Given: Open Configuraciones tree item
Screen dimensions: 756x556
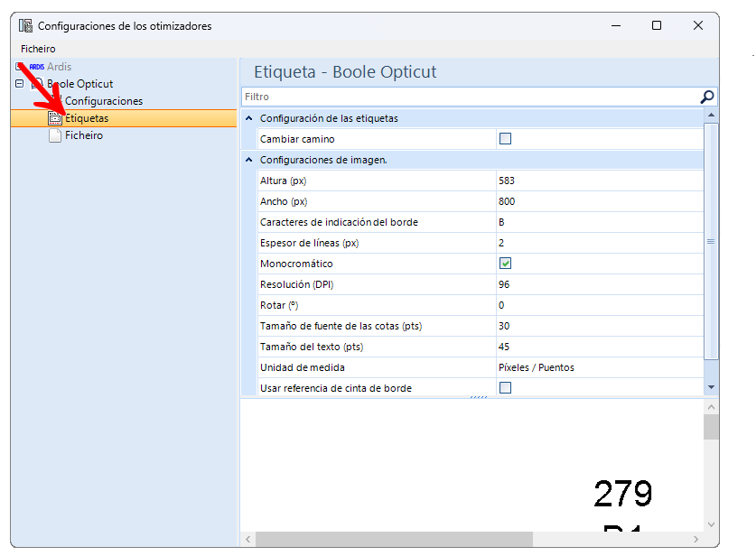Looking at the screenshot, I should [104, 101].
